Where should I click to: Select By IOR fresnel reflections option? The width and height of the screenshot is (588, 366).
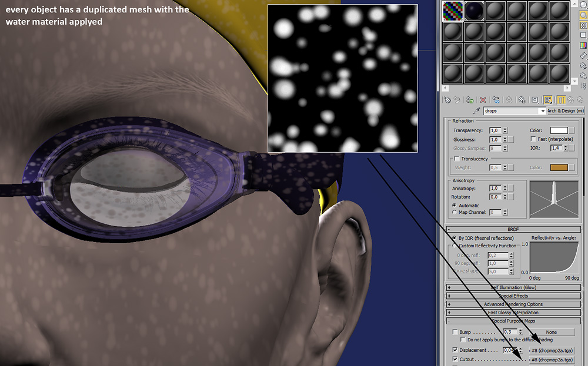click(455, 238)
